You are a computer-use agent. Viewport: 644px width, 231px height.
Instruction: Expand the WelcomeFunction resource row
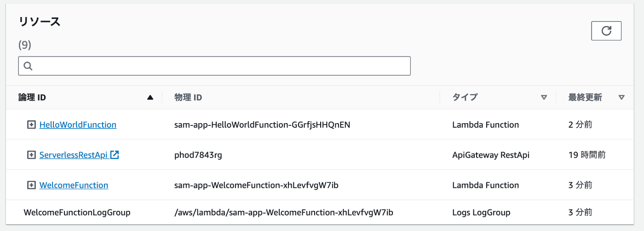pos(31,185)
